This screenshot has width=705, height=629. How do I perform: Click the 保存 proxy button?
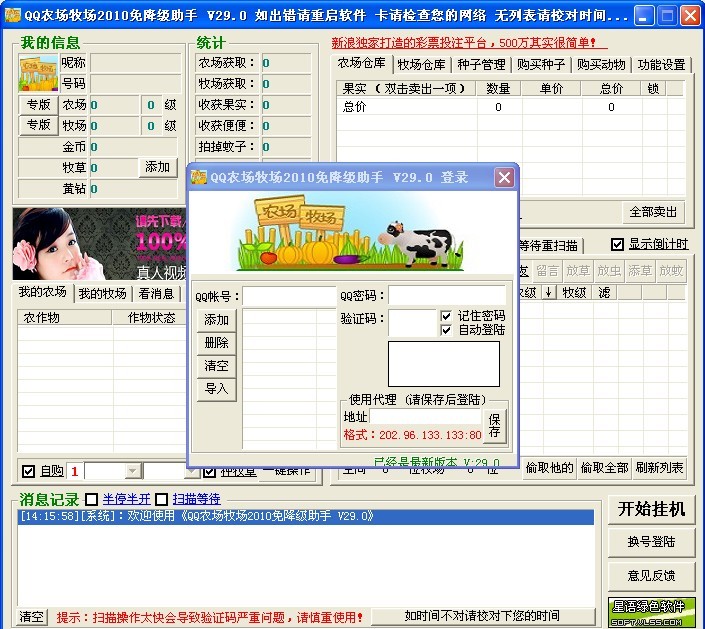pyautogui.click(x=495, y=426)
